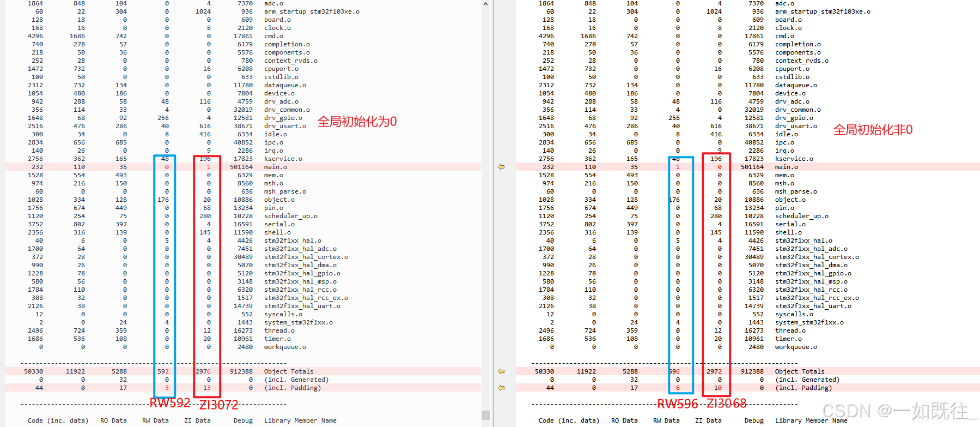
Task: Click the Library Member Name header in right pane
Action: click(x=811, y=420)
